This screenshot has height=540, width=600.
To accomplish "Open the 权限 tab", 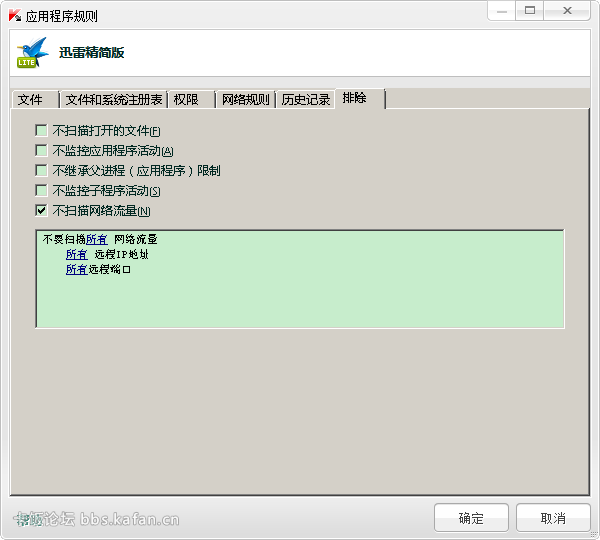I will (x=191, y=100).
